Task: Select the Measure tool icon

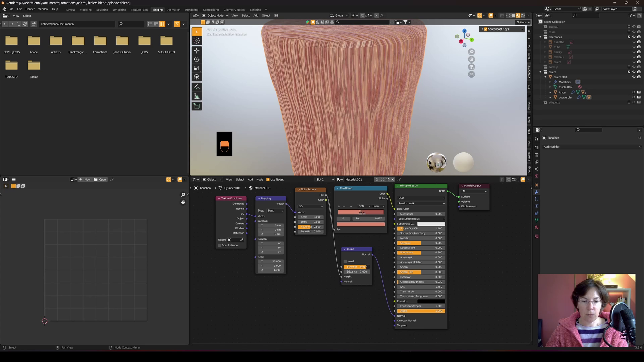Action: (197, 96)
